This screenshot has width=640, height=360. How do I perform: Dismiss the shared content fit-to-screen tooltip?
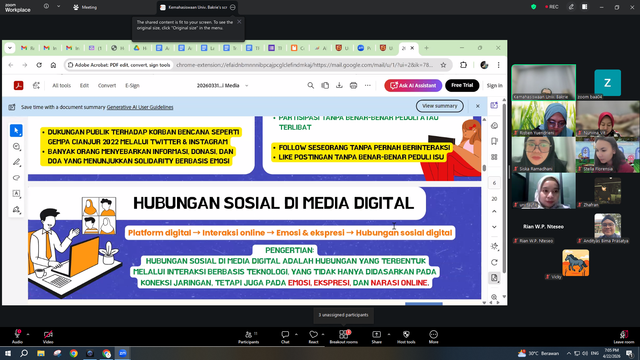click(239, 22)
